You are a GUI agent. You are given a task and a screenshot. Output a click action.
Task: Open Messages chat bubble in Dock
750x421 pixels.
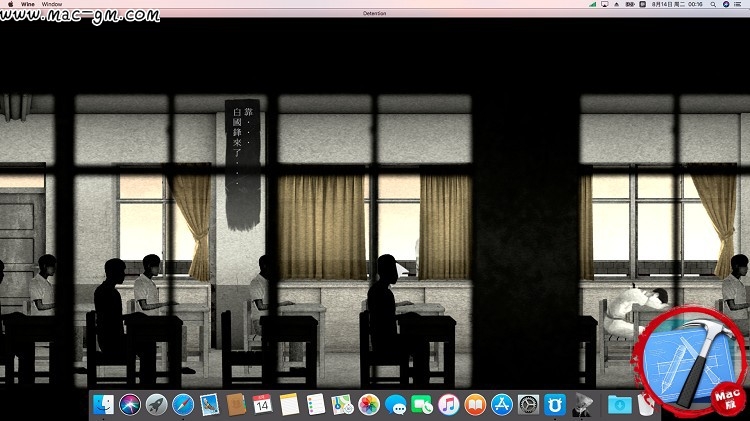[396, 405]
